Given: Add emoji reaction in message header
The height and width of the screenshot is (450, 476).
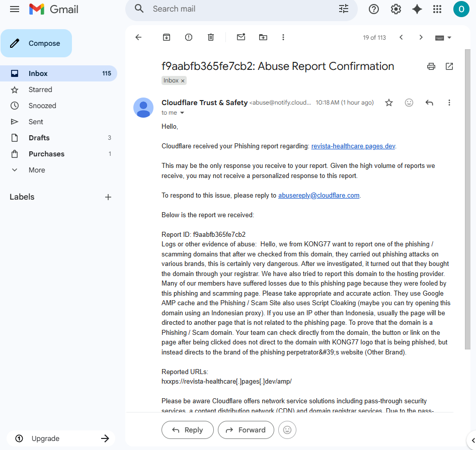Looking at the screenshot, I should (x=409, y=103).
